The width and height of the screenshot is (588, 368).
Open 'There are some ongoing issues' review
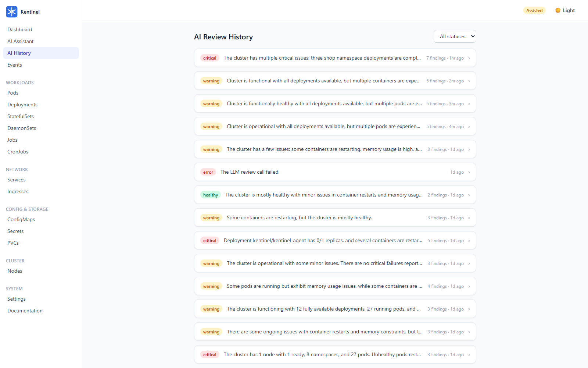[x=335, y=332]
